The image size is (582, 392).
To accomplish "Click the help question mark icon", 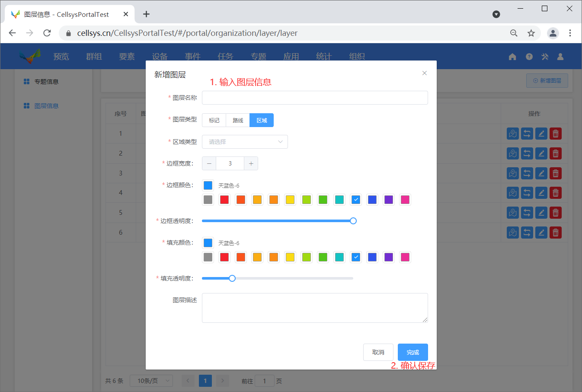I will coord(529,57).
